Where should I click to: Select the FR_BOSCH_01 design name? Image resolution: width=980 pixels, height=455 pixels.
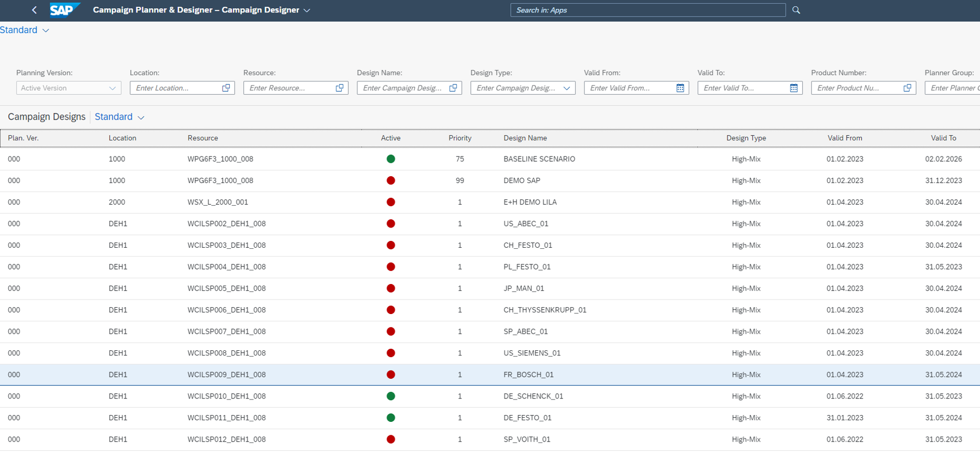[528, 375]
